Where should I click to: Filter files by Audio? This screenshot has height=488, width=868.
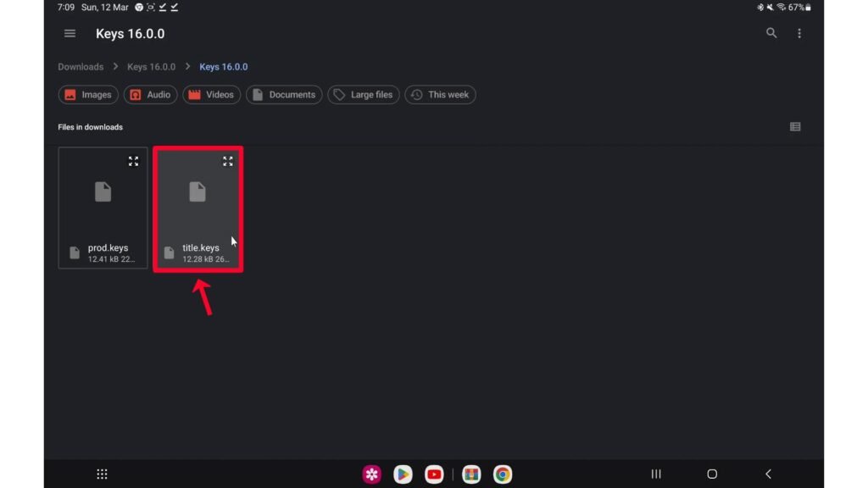(150, 95)
